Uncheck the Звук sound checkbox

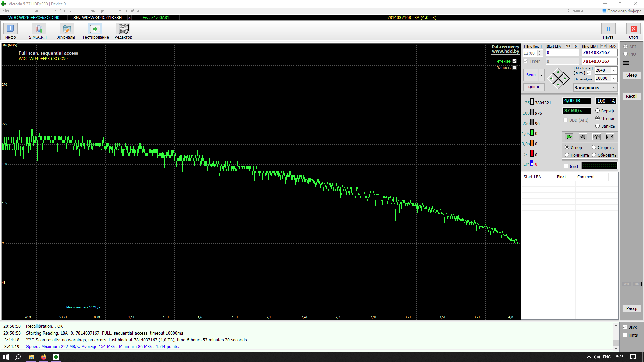[x=625, y=327]
